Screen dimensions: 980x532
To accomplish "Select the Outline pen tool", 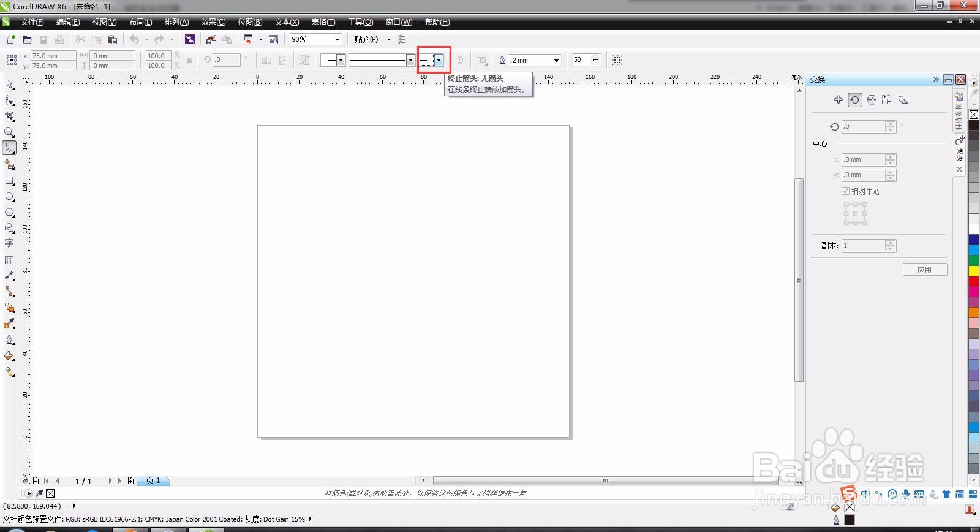I will (9, 340).
